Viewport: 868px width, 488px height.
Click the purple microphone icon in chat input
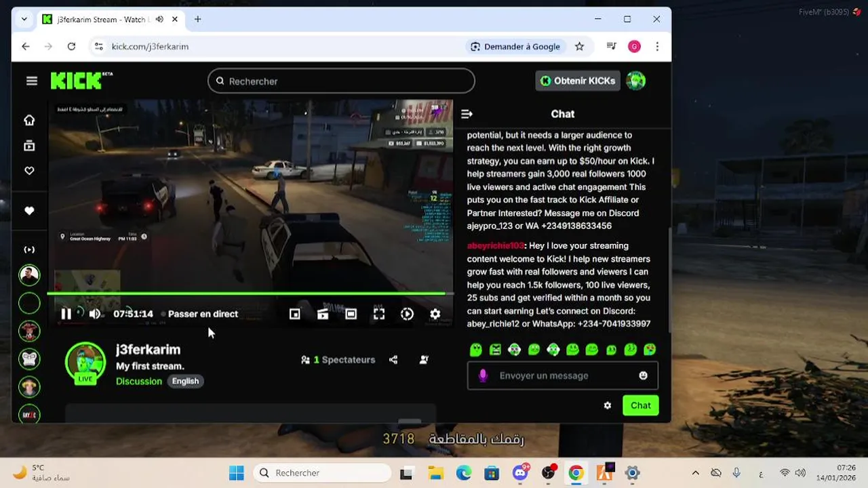pos(483,375)
